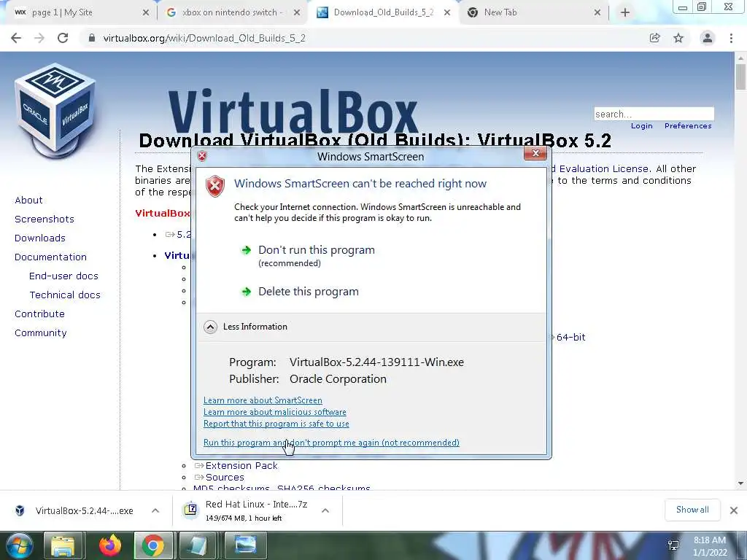The image size is (747, 560).
Task: Bookmark this page with the star icon
Action: [x=678, y=38]
